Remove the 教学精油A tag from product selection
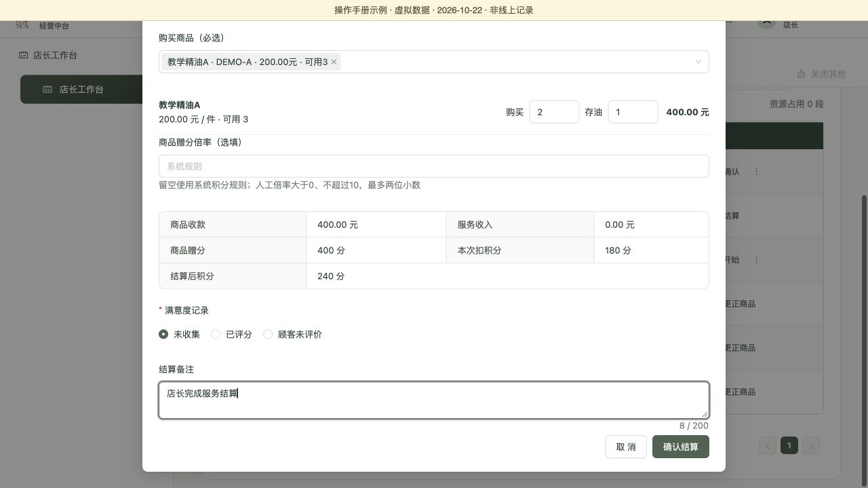The height and width of the screenshot is (488, 868). pyautogui.click(x=334, y=62)
